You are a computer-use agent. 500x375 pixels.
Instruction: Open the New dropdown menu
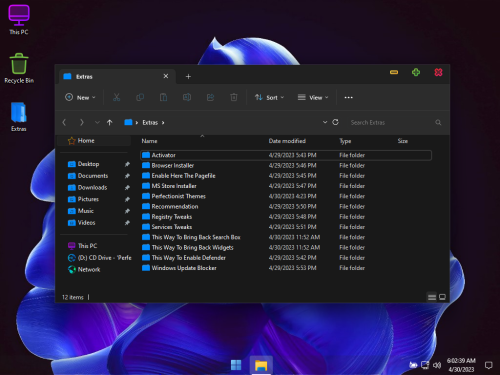pos(80,97)
